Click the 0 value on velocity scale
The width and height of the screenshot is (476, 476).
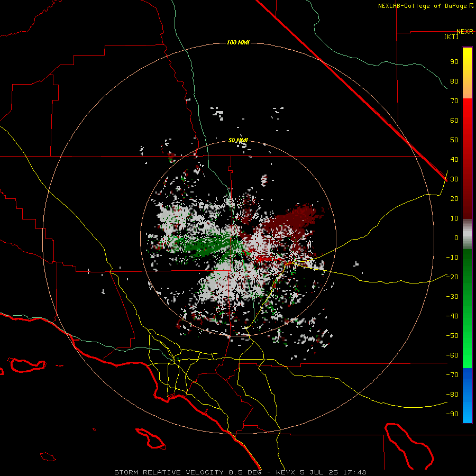[x=456, y=238]
